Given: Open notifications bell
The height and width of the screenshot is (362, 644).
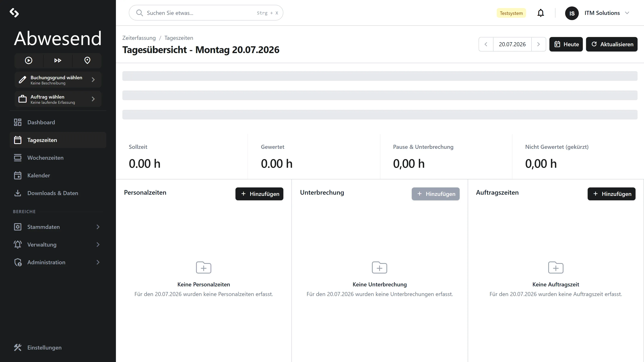Looking at the screenshot, I should click(541, 13).
